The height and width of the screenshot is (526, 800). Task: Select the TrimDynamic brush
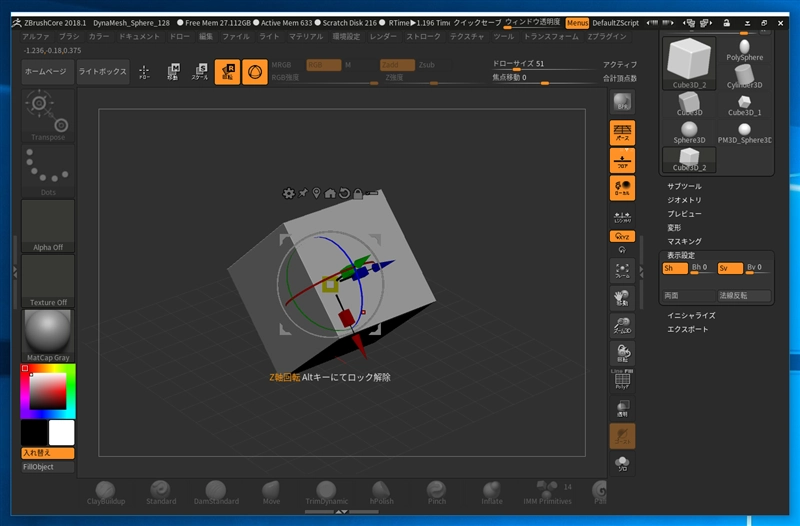[327, 493]
